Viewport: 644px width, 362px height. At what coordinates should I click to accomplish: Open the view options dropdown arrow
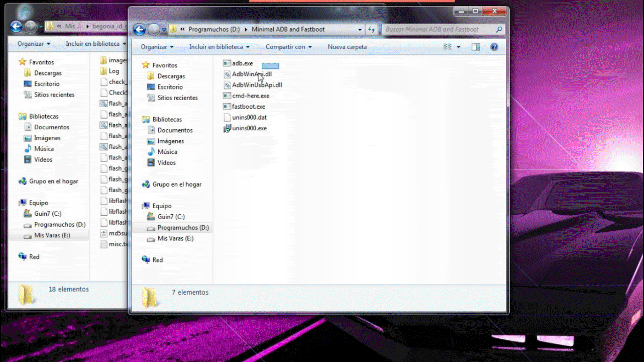pyautogui.click(x=458, y=47)
